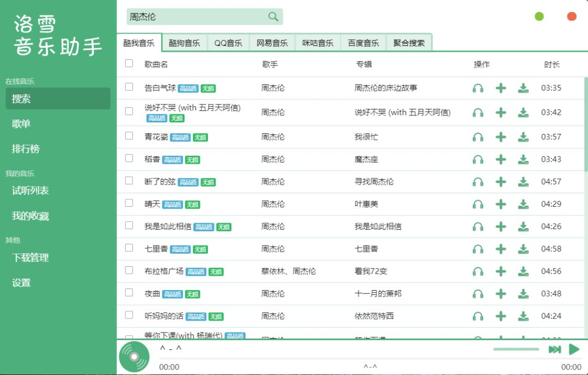Add 七里香 to the list
Screen dimensions: 588x375
(501, 249)
